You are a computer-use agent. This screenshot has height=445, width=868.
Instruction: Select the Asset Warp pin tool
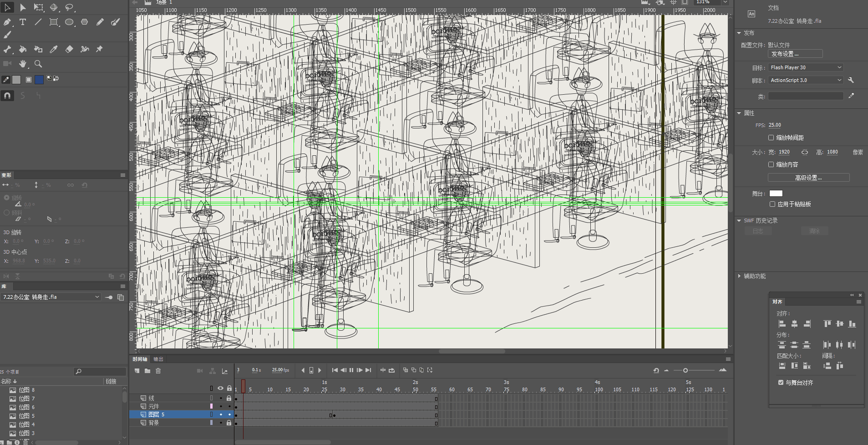click(x=100, y=49)
